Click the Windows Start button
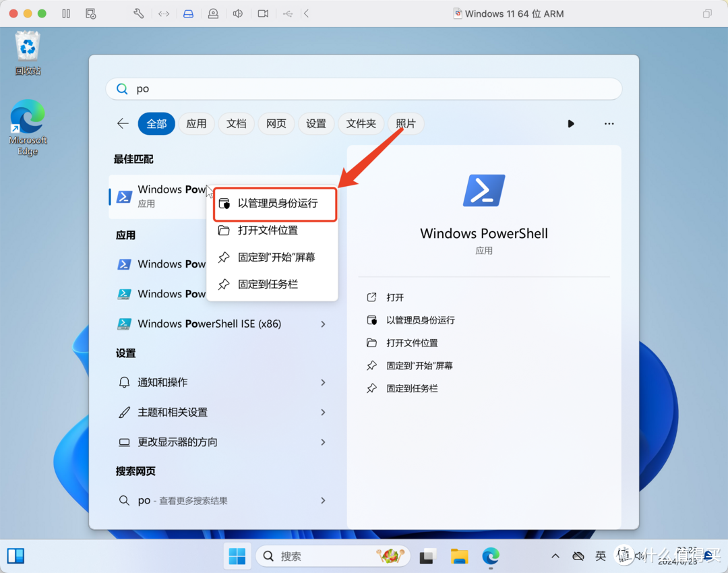 click(237, 556)
